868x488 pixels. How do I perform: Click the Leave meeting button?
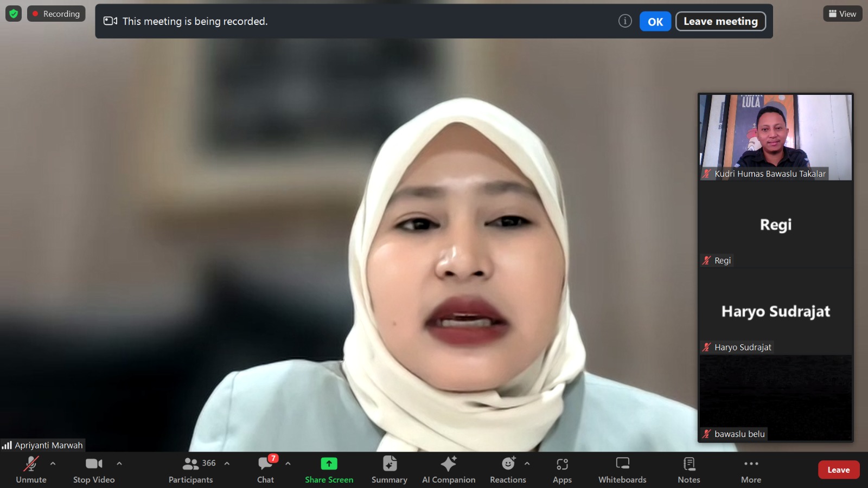[x=720, y=22]
